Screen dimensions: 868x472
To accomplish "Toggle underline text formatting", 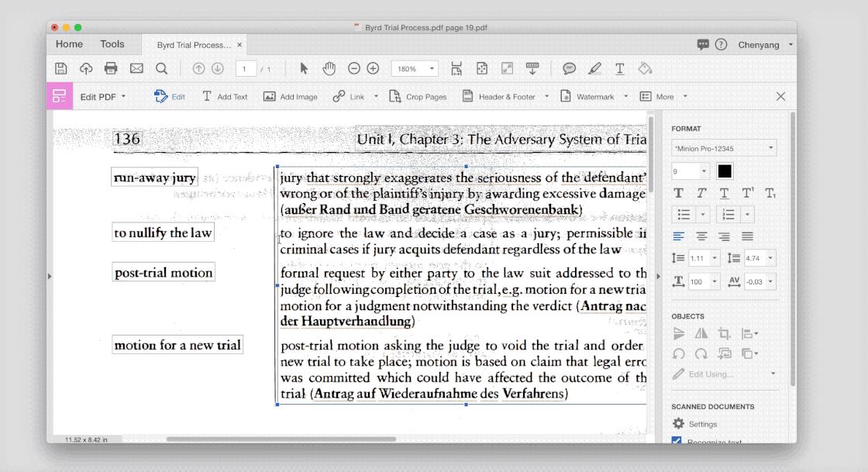I will pos(724,193).
